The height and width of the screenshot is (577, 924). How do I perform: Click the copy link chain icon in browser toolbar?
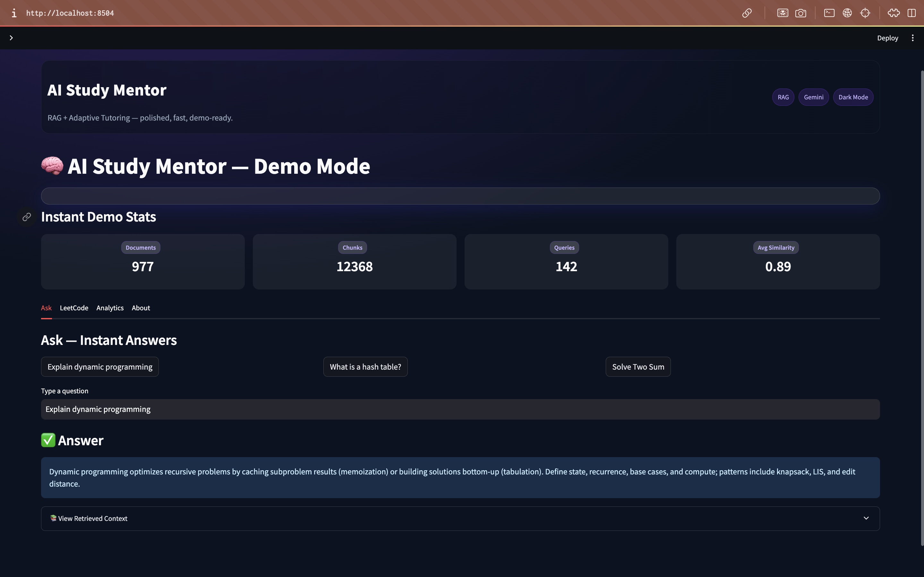(x=747, y=13)
